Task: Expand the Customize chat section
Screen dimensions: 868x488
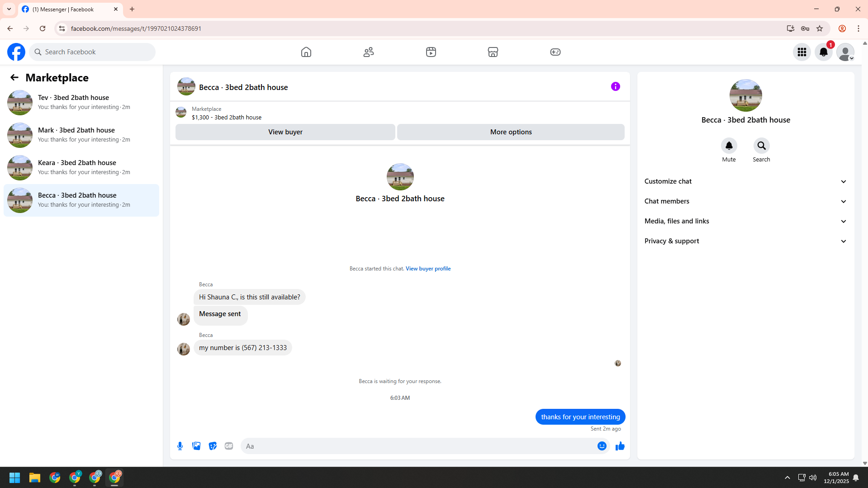Action: pyautogui.click(x=745, y=181)
